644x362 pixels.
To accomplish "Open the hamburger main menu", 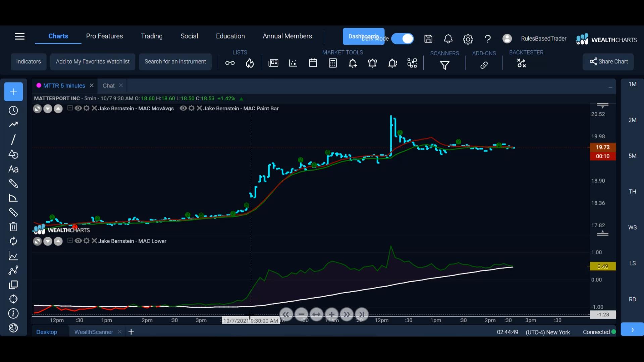I will pos(20,36).
